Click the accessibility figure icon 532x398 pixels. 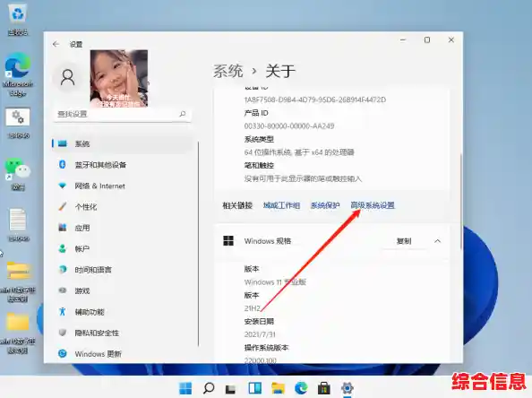click(63, 311)
